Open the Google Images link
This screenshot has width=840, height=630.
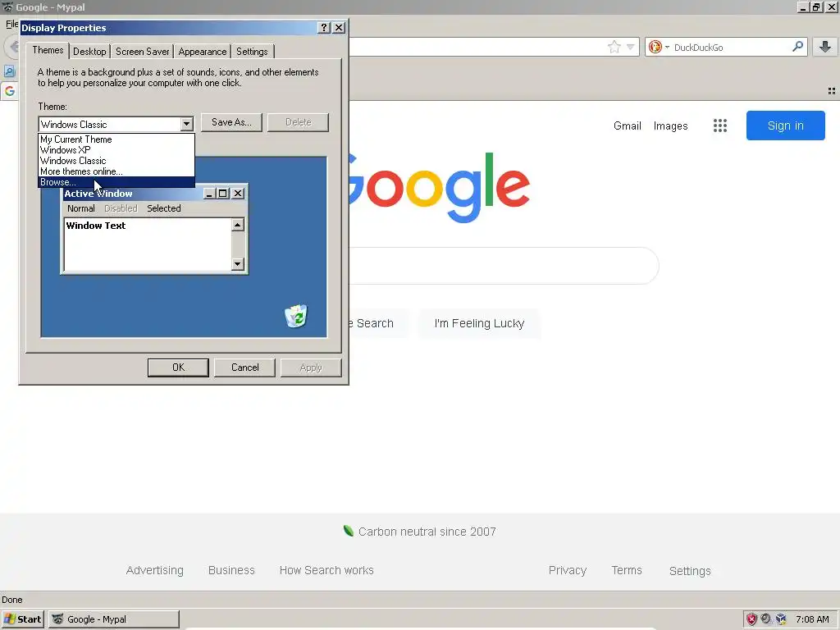(671, 126)
